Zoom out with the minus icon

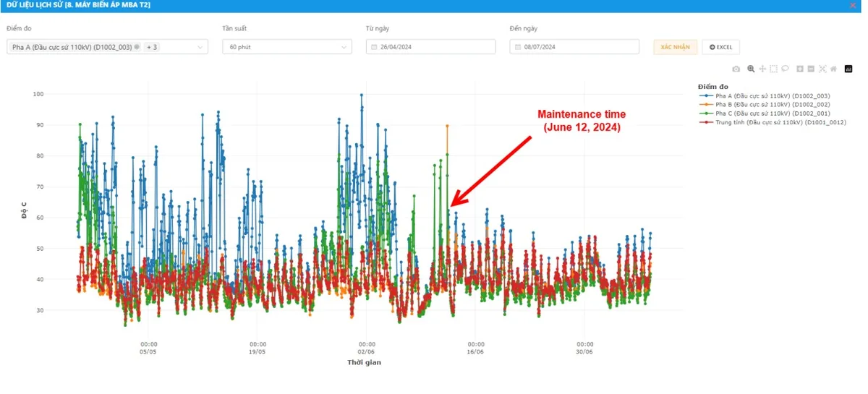pos(811,69)
